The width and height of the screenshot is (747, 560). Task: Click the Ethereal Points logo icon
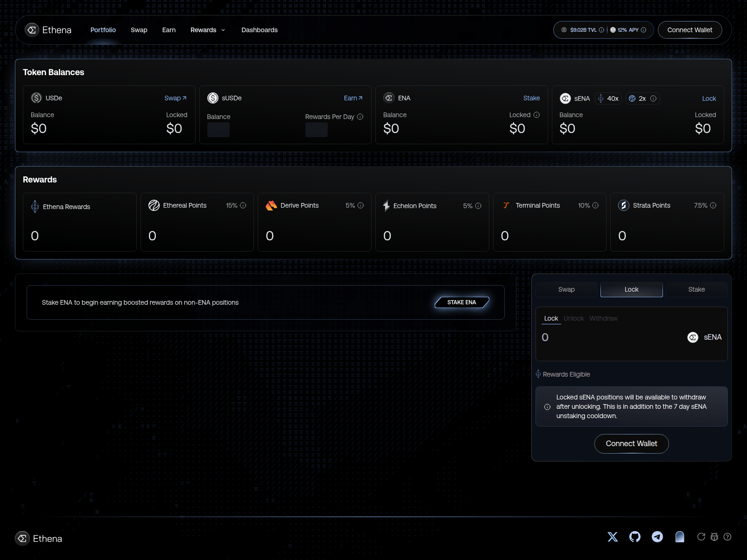coord(154,205)
